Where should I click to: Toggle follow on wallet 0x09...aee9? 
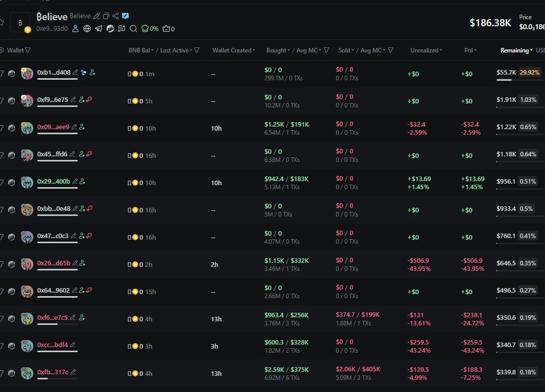coord(82,127)
